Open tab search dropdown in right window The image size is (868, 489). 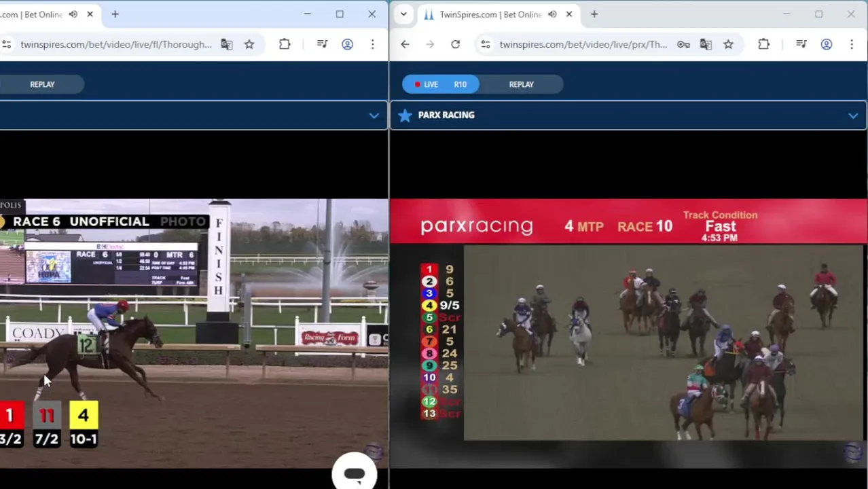[x=403, y=14]
